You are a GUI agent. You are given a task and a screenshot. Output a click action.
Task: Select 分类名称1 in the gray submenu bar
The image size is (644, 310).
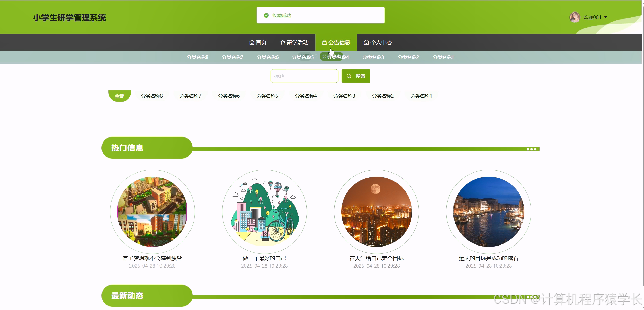[x=443, y=57]
